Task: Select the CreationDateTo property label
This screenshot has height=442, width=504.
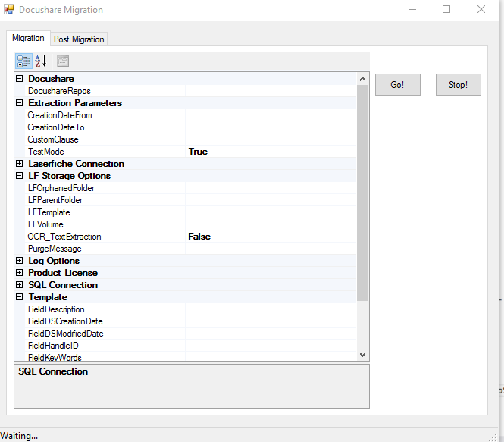Action: (x=56, y=127)
